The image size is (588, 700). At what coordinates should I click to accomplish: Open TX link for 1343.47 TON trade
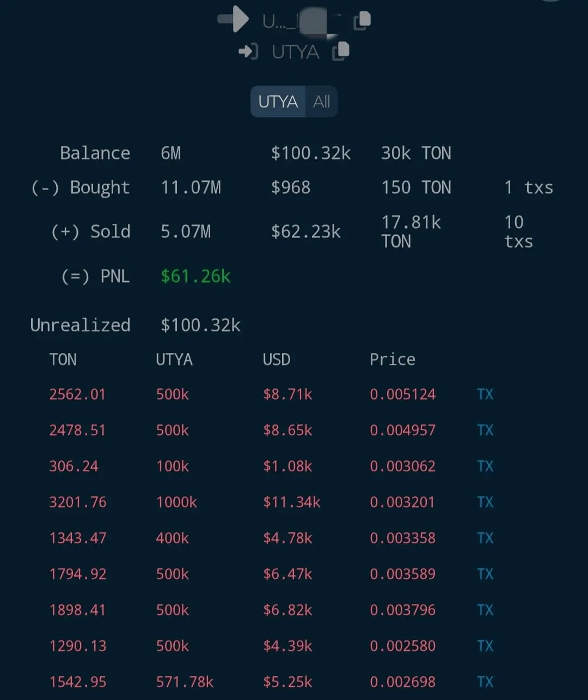pos(485,538)
